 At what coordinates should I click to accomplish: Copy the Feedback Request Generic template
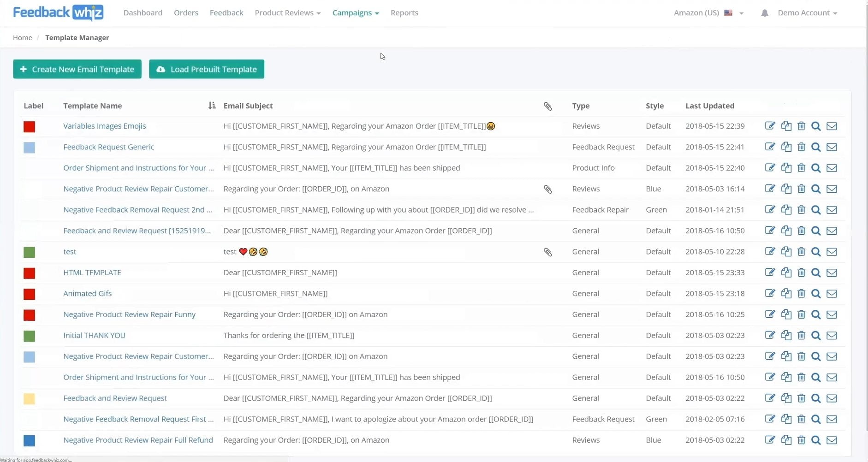(x=786, y=147)
